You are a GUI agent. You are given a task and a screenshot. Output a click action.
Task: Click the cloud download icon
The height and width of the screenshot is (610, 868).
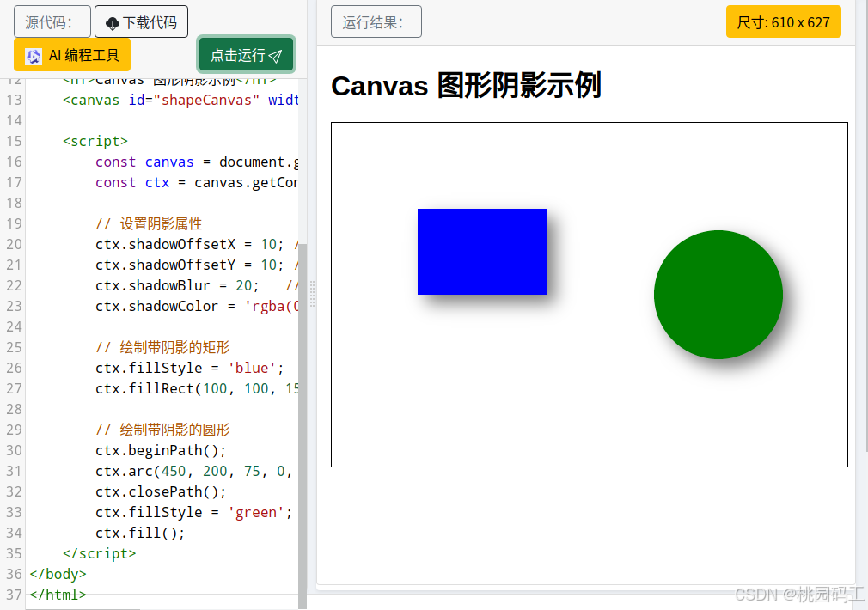(113, 23)
